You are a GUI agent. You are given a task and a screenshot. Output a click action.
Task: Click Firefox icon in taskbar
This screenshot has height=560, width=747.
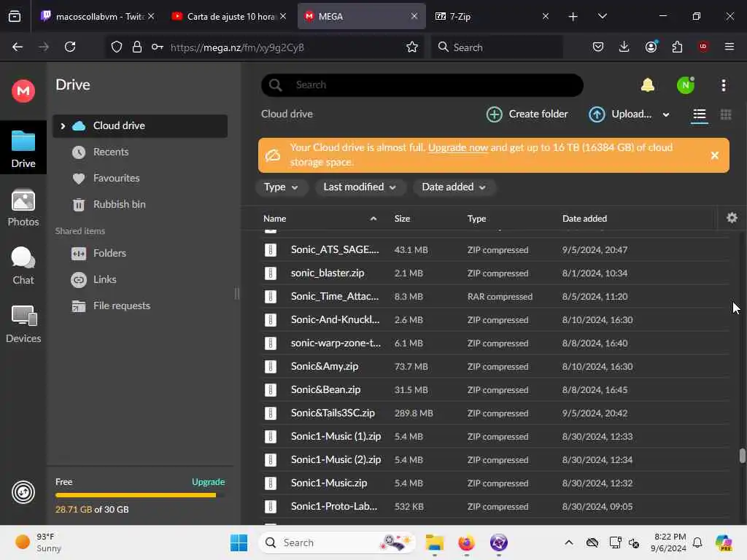[466, 542]
